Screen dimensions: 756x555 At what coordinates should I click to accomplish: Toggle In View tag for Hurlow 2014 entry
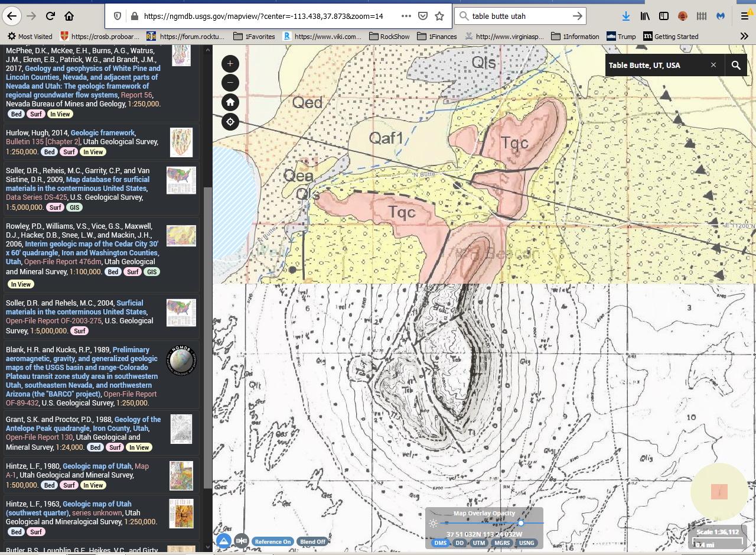93,152
